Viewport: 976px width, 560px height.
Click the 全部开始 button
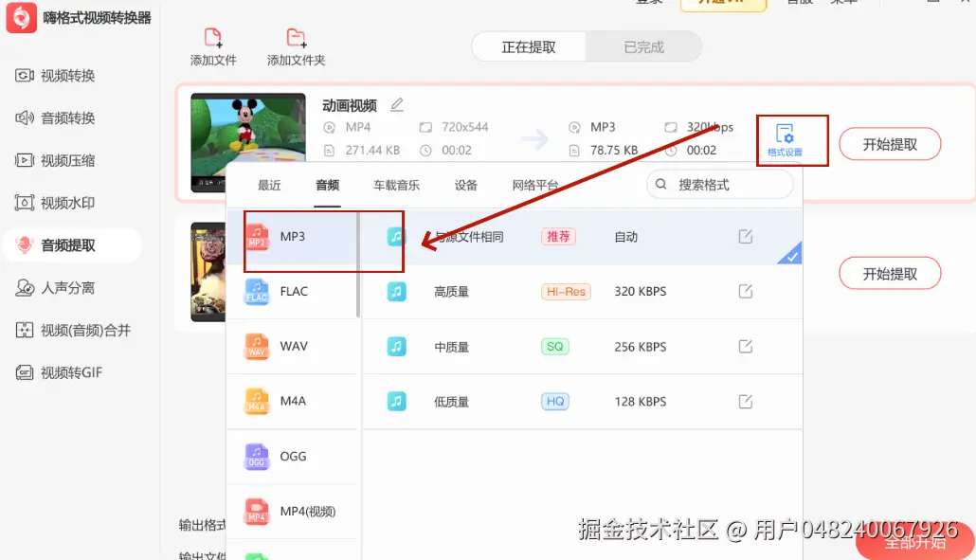915,542
